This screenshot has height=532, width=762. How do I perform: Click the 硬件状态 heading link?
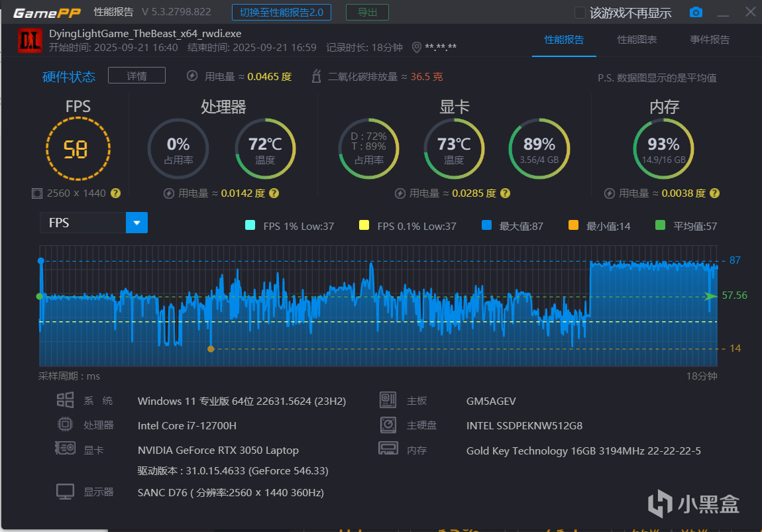tap(68, 77)
